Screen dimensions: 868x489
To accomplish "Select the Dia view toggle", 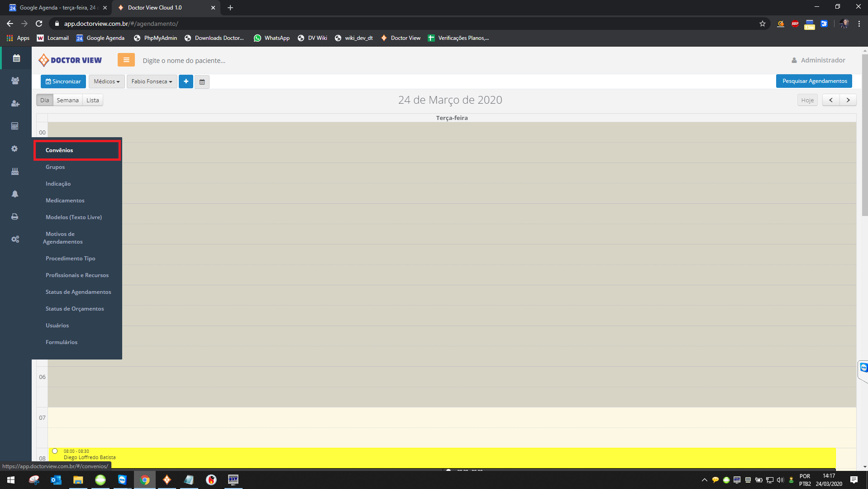I will pos(44,100).
